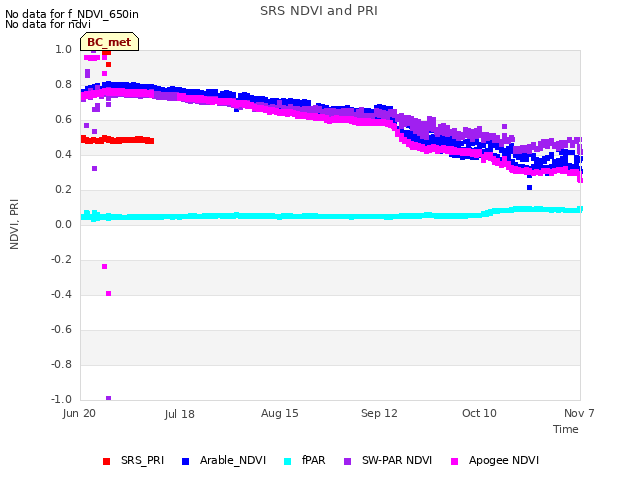The image size is (640, 480).
Task: Click the NDVI, PRI y-axis label
Action: point(14,224)
